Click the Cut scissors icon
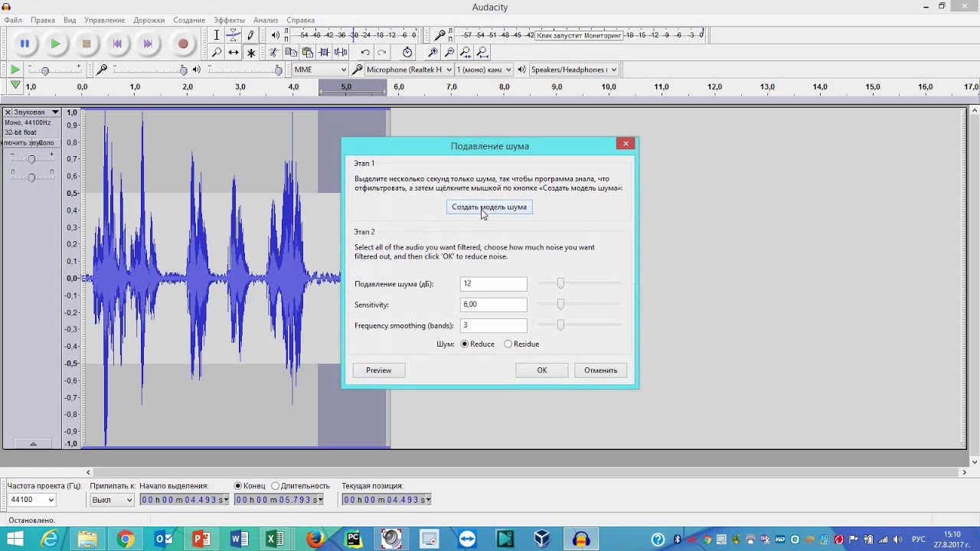The image size is (980, 551). click(x=273, y=53)
